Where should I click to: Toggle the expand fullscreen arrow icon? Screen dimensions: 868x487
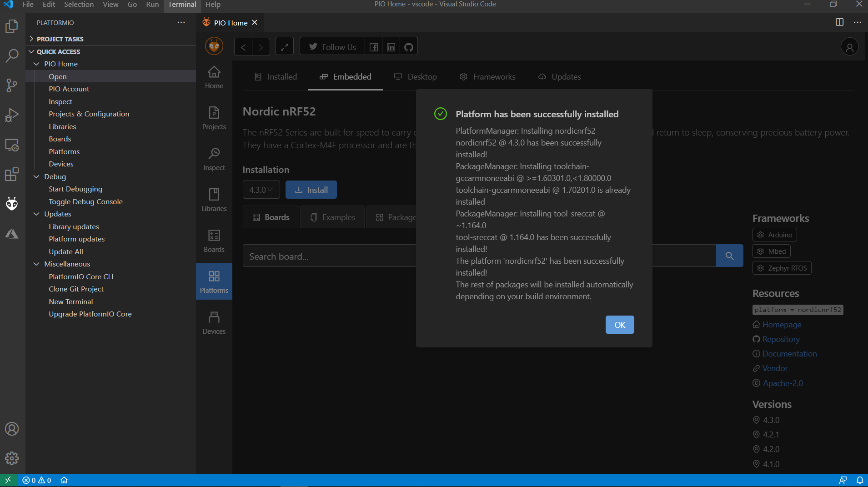[284, 47]
